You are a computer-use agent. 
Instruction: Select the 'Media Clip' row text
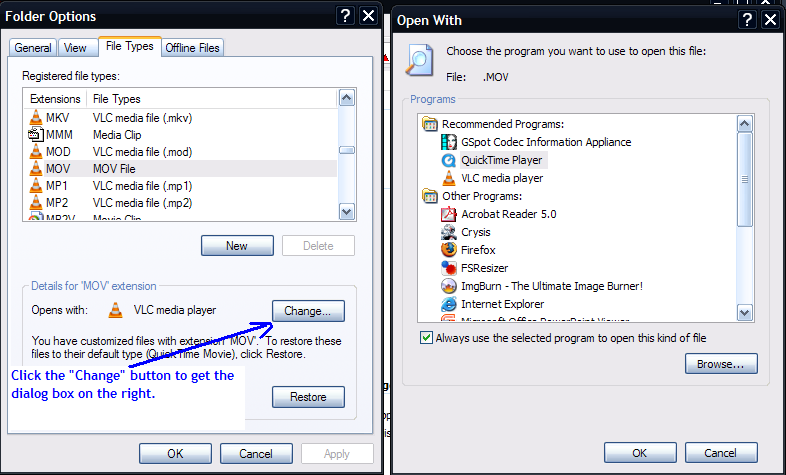(x=117, y=135)
